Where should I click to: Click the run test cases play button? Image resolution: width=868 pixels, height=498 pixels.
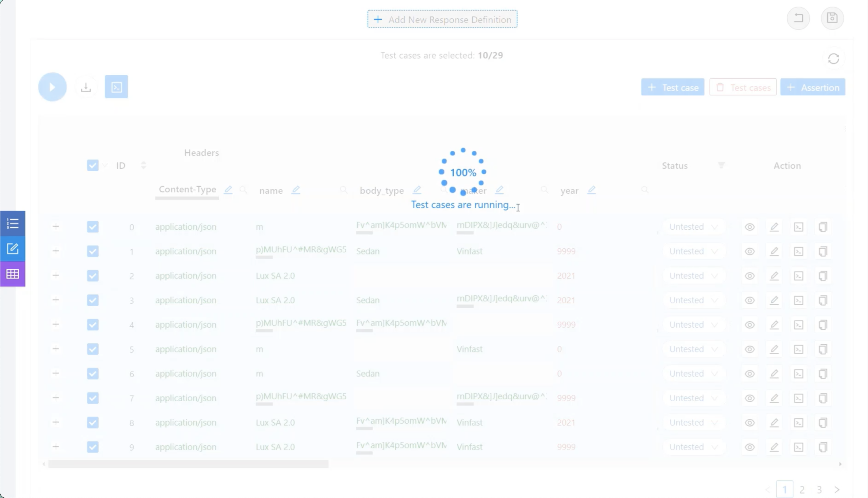tap(52, 87)
